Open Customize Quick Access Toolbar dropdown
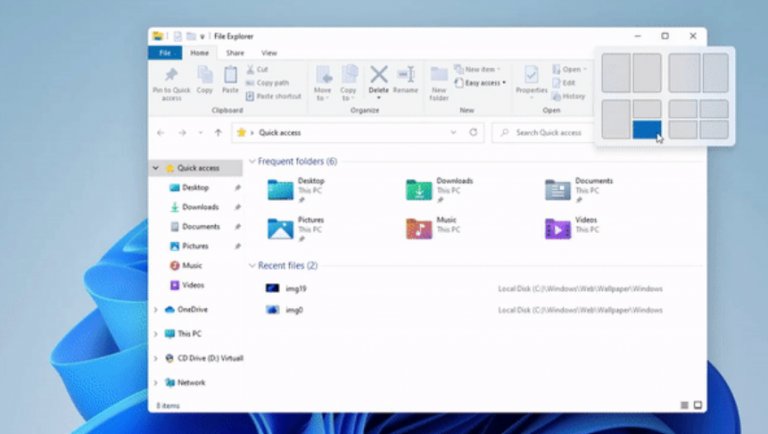The width and height of the screenshot is (768, 434). [202, 37]
